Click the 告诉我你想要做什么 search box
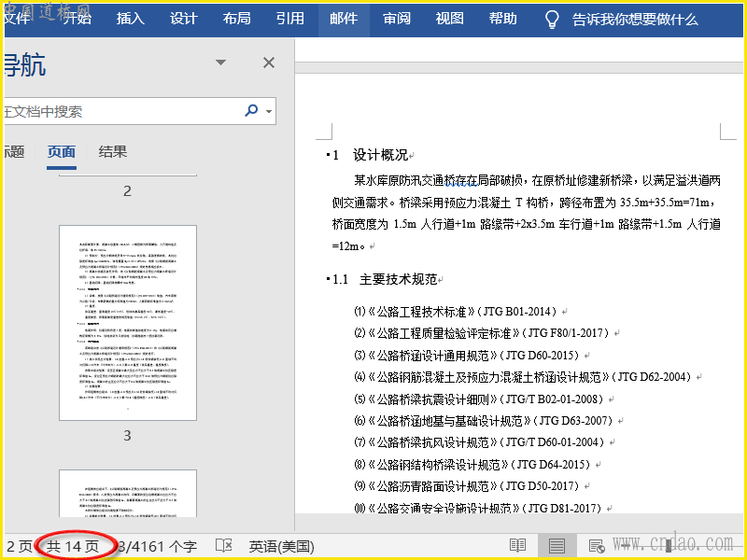Viewport: 747px width, 560px height. click(x=635, y=20)
